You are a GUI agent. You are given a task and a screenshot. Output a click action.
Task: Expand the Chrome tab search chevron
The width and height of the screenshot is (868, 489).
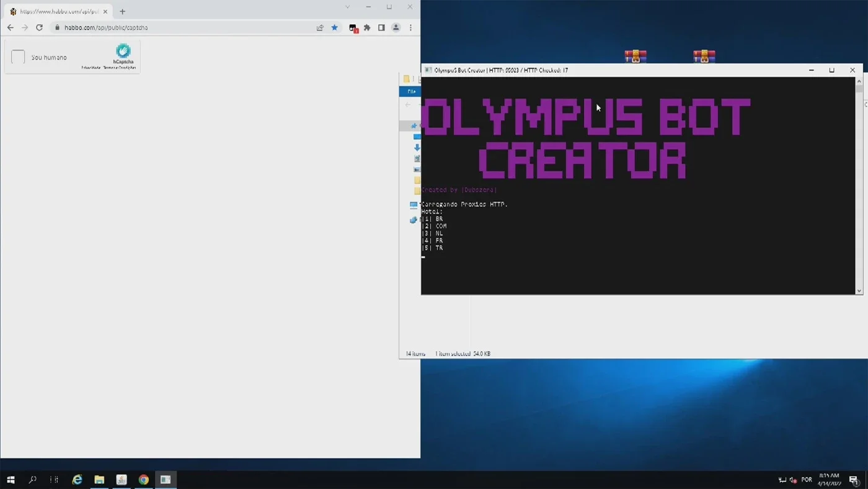point(347,7)
